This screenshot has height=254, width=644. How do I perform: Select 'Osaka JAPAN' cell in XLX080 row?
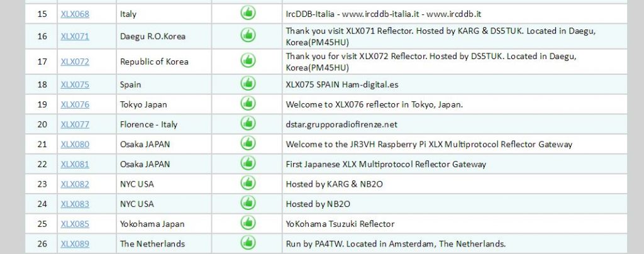pos(164,144)
